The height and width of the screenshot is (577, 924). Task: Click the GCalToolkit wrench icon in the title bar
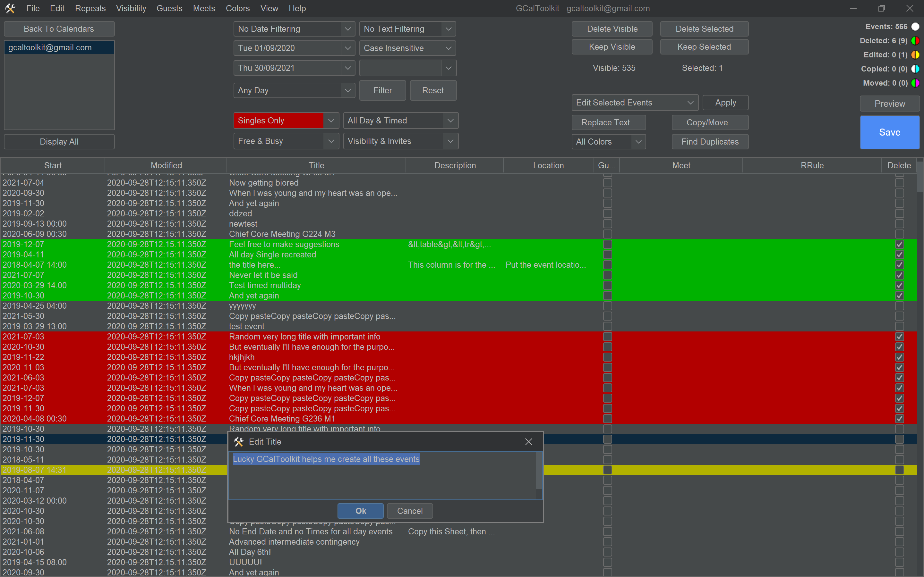10,8
